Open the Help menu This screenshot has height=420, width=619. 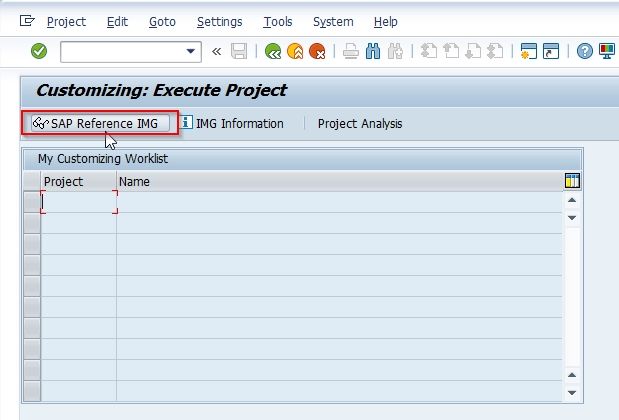pos(386,22)
